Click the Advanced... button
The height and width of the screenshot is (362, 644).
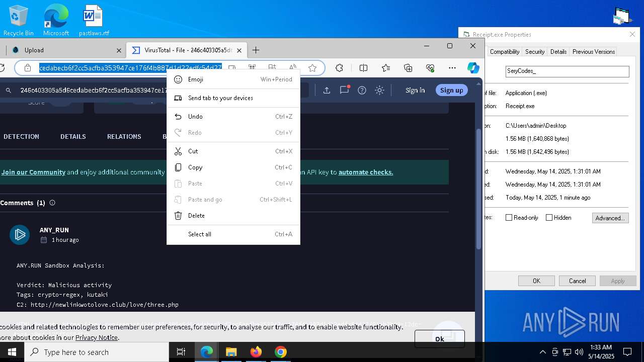click(x=610, y=218)
